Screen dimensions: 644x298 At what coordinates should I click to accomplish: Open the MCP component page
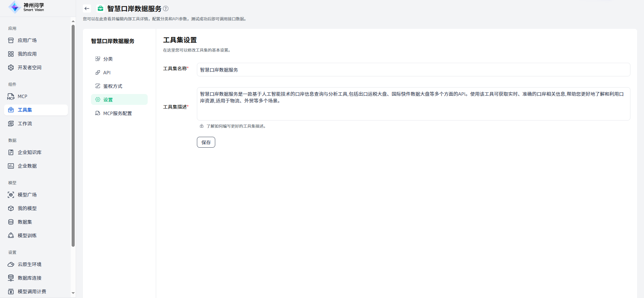22,96
